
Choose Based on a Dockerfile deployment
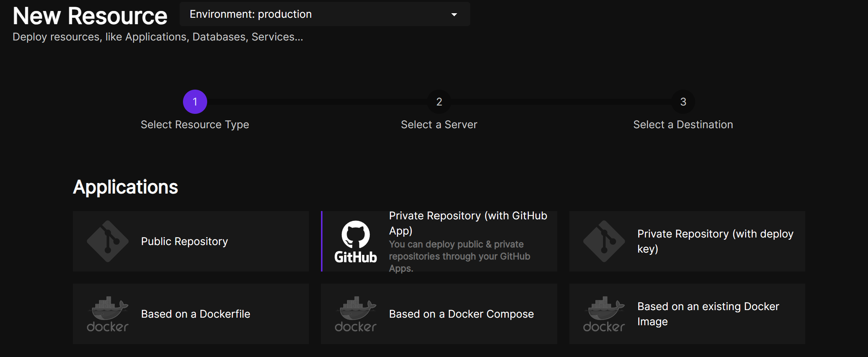[191, 314]
